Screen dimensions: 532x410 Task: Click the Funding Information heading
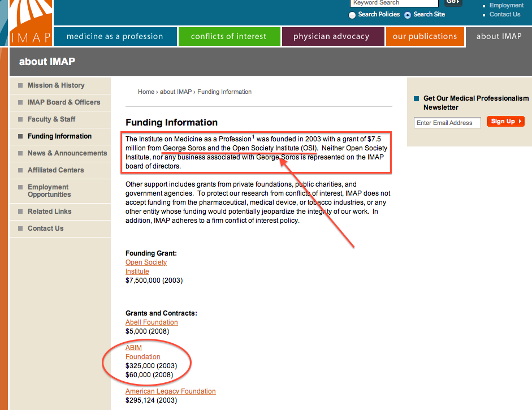[171, 122]
